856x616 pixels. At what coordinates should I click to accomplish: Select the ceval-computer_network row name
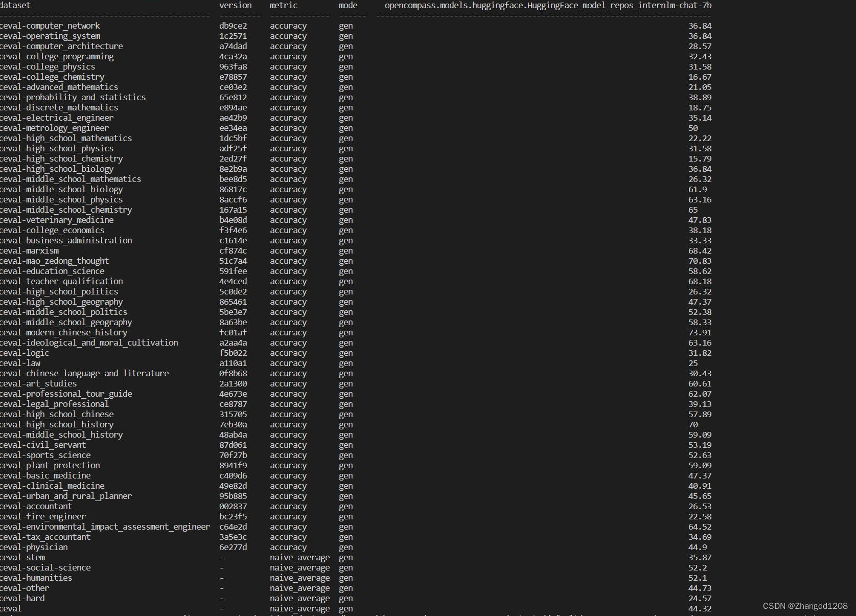pos(50,26)
